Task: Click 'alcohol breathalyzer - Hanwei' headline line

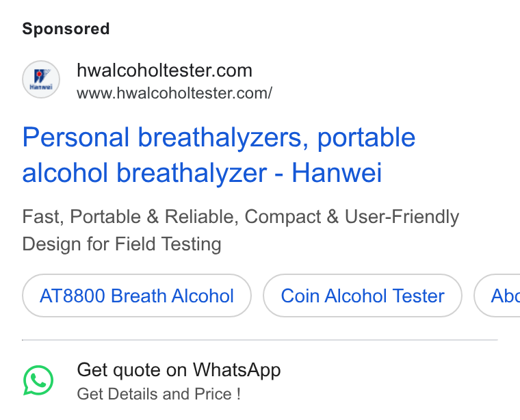Action: point(202,172)
